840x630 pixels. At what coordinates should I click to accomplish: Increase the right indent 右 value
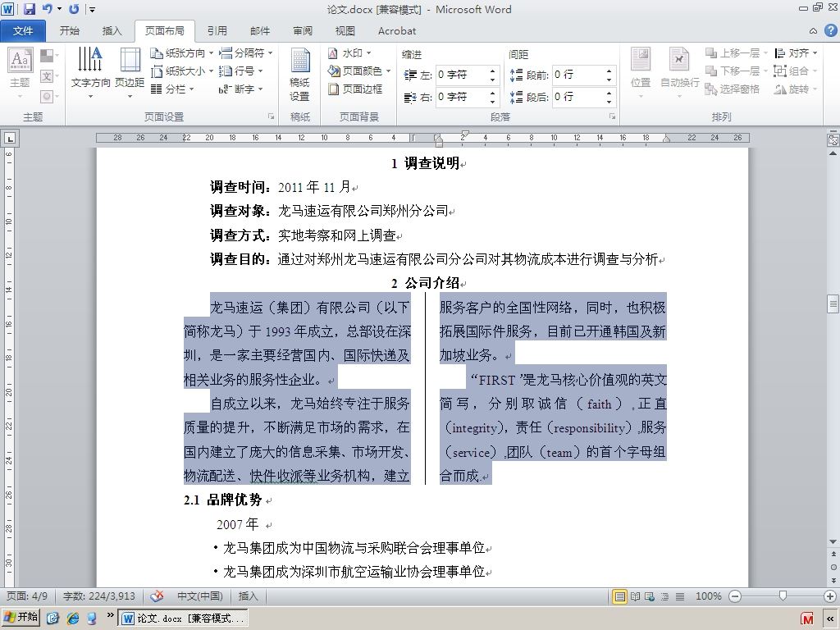point(492,94)
